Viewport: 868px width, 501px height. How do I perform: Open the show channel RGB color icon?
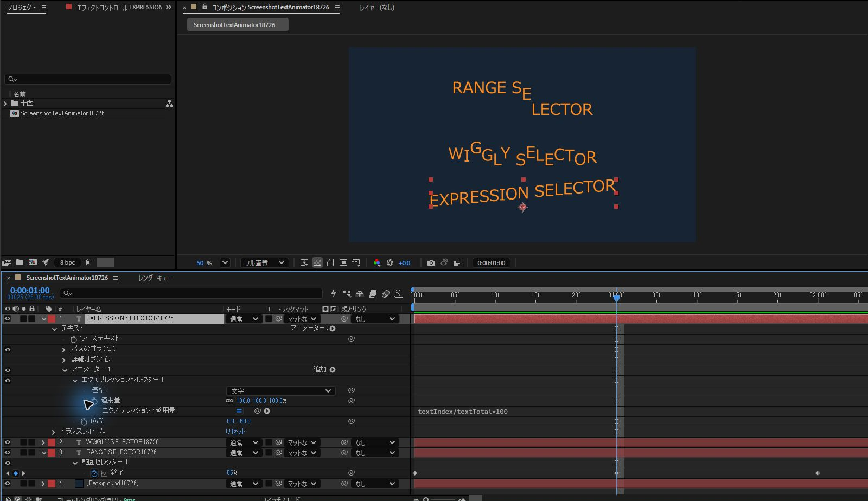coord(377,263)
